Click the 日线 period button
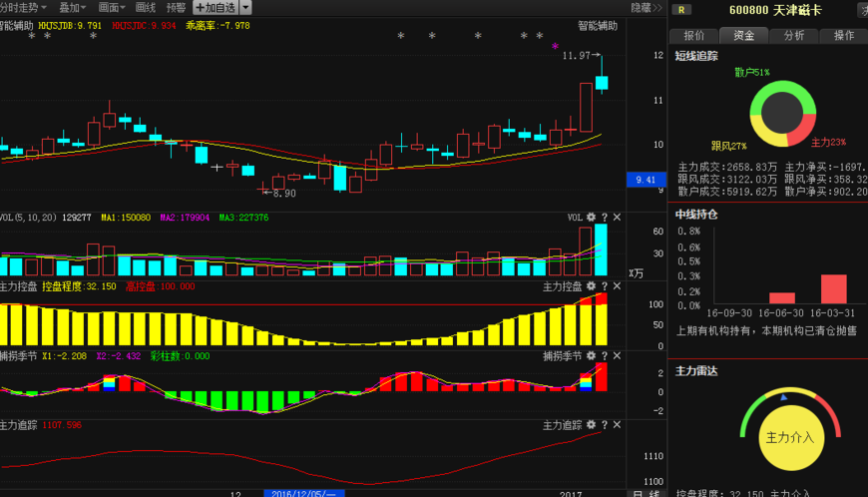Screen dimensions: 868x497 (647, 494)
